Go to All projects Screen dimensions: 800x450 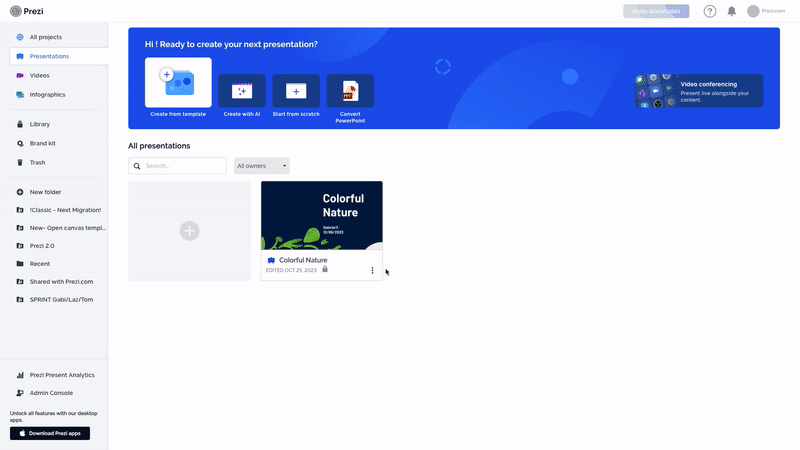pos(45,37)
